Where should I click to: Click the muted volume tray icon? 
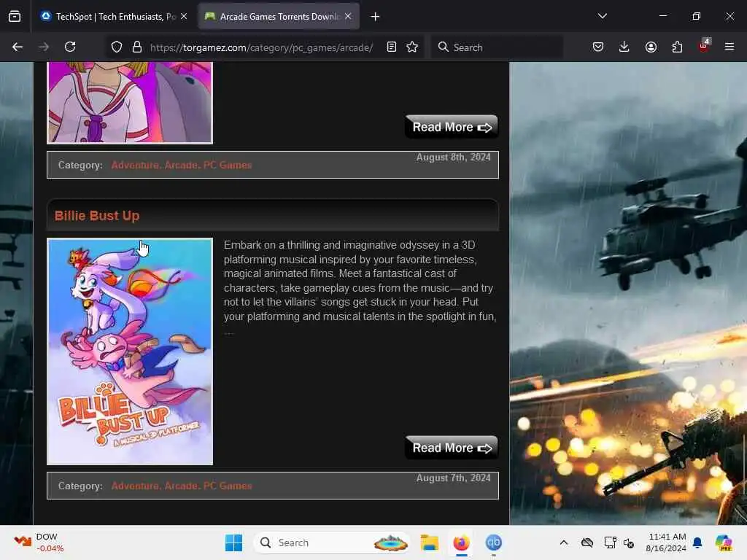click(x=629, y=542)
